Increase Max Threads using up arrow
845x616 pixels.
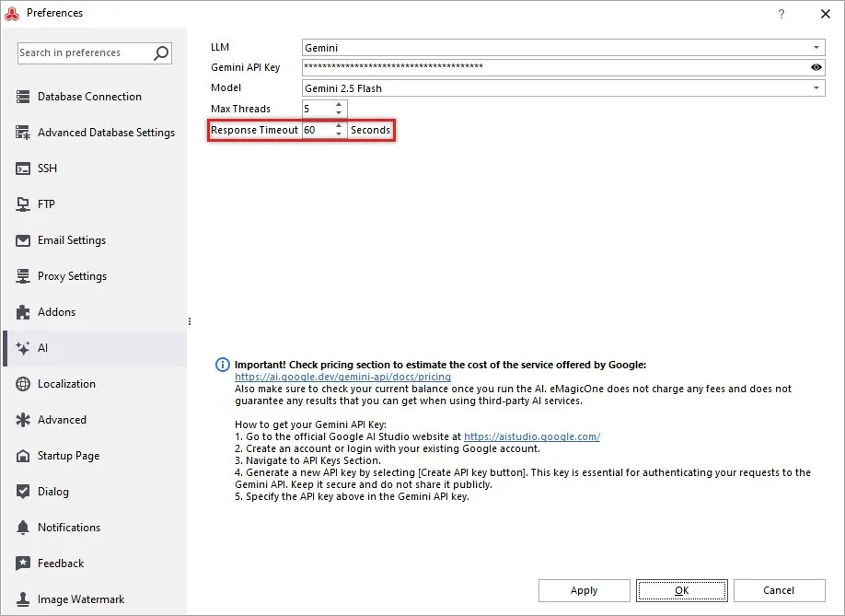coord(339,104)
